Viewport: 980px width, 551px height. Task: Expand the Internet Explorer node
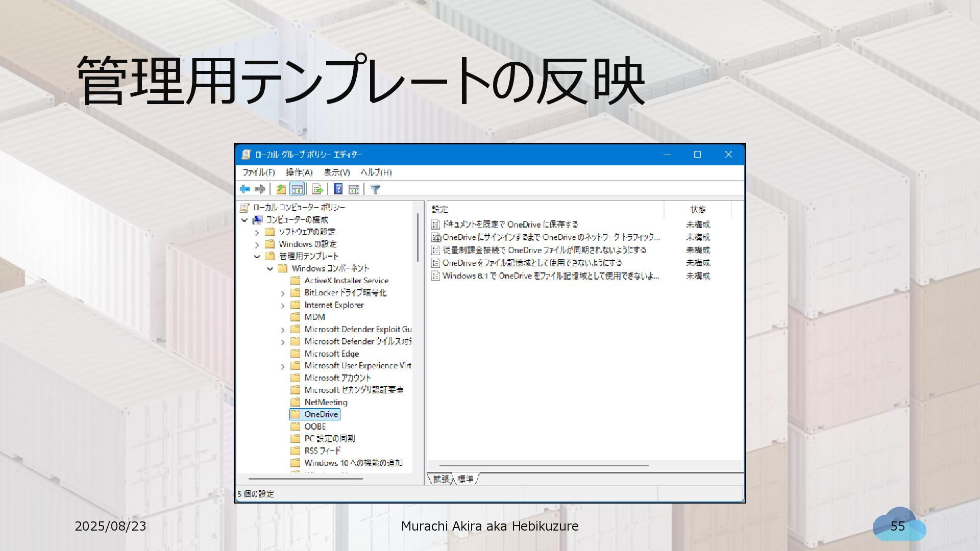pyautogui.click(x=283, y=305)
